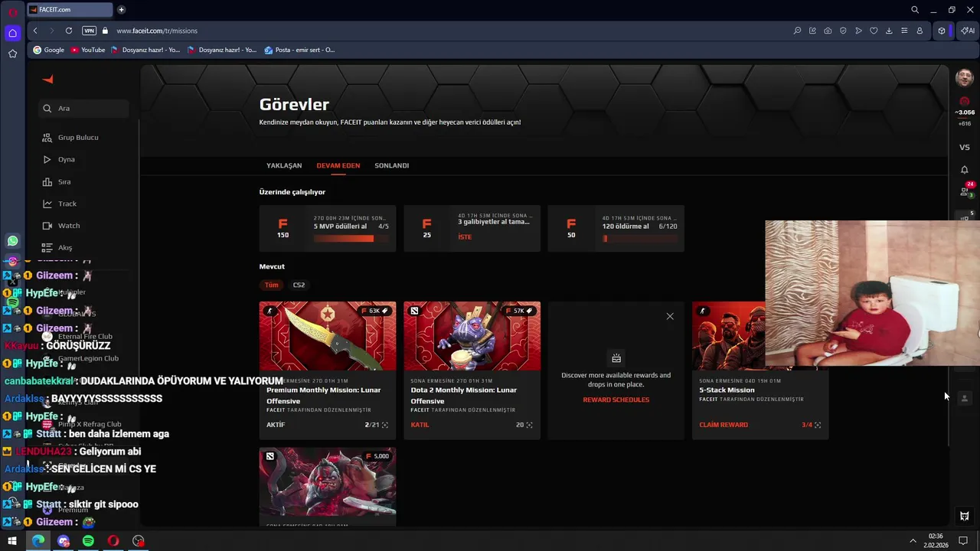Open Posta - emir sert bookmark
This screenshot has height=551, width=980.
(x=299, y=50)
